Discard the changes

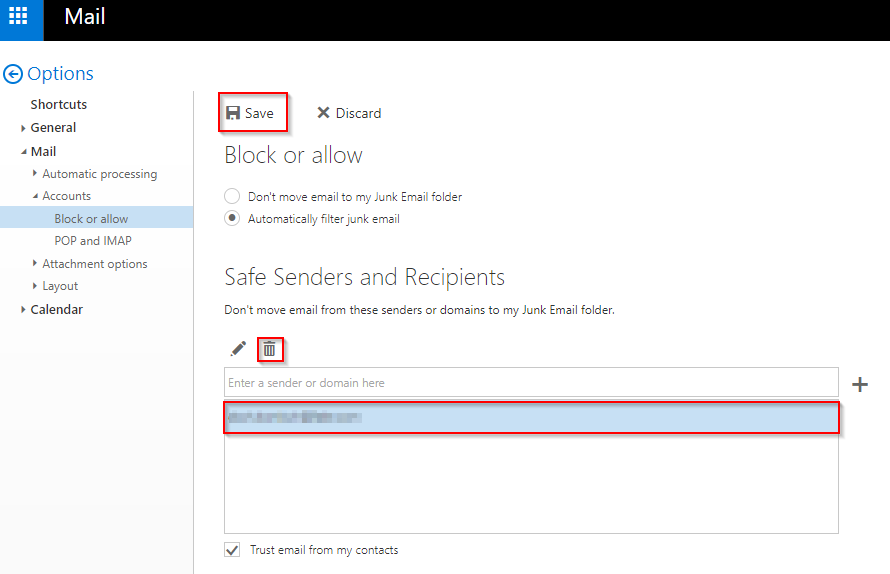click(x=349, y=113)
